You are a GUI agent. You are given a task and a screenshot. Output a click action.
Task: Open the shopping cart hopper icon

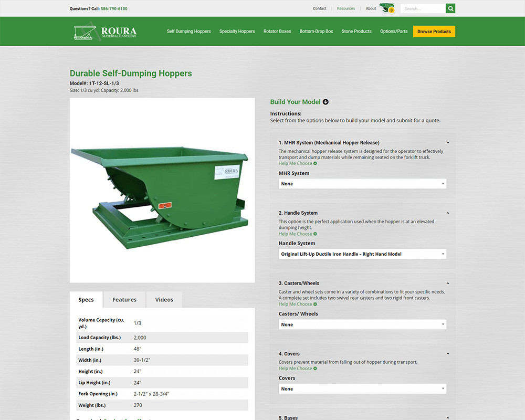(387, 7)
